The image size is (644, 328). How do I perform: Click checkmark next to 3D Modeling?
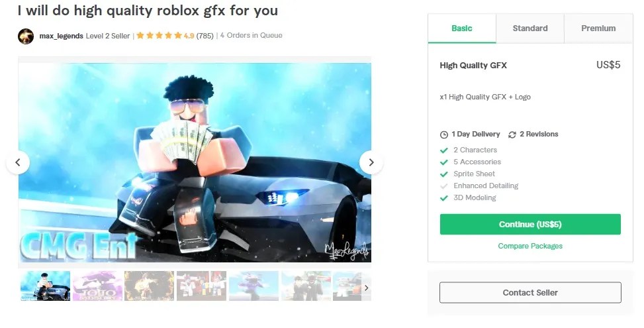tap(443, 197)
